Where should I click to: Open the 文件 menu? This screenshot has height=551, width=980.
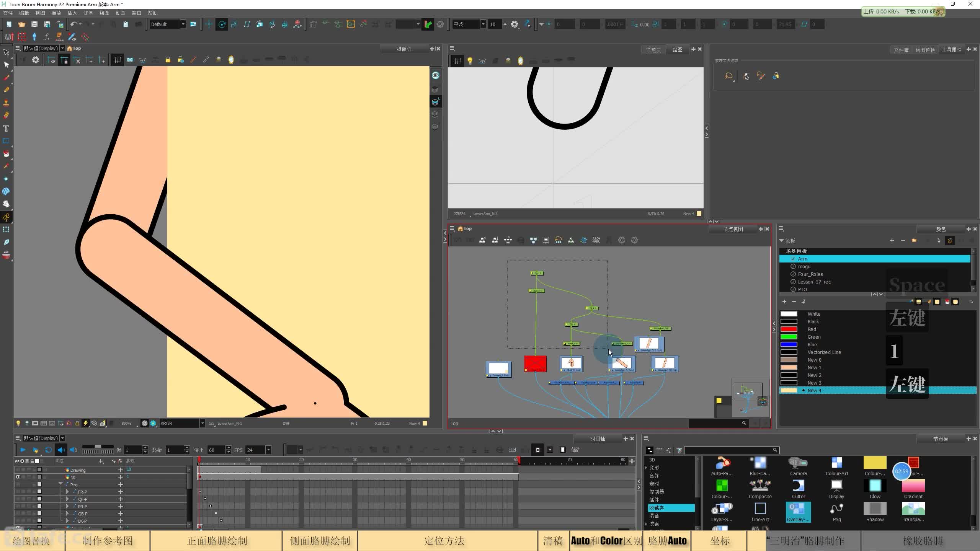click(x=8, y=13)
